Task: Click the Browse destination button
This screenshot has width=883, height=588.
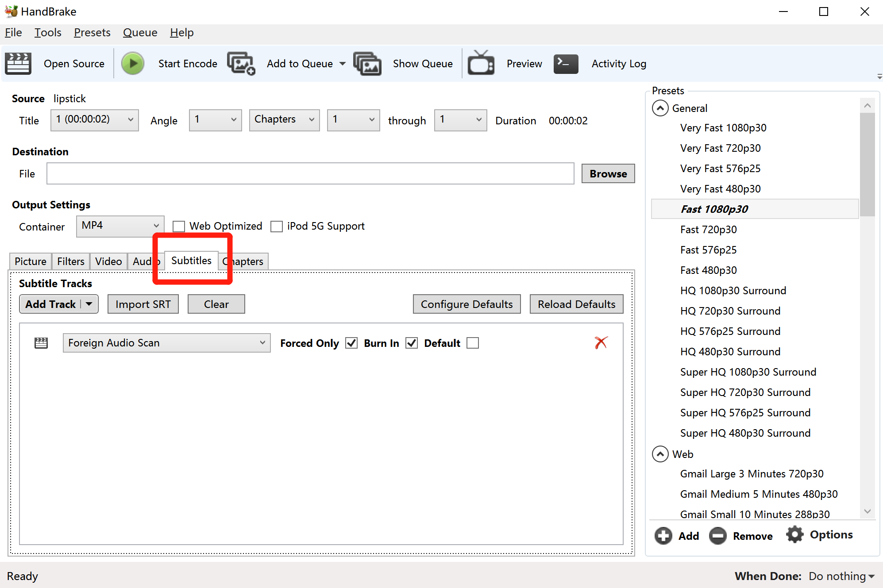Action: tap(608, 174)
